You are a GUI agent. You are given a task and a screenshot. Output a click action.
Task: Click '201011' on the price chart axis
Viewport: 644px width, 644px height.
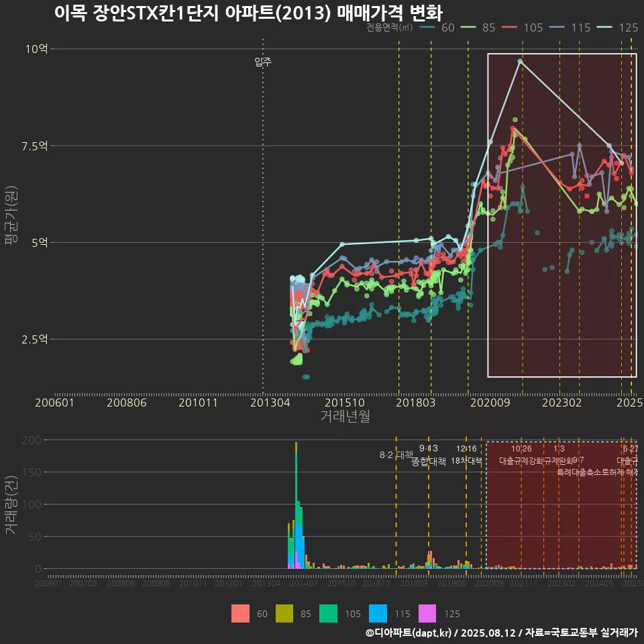coord(198,402)
